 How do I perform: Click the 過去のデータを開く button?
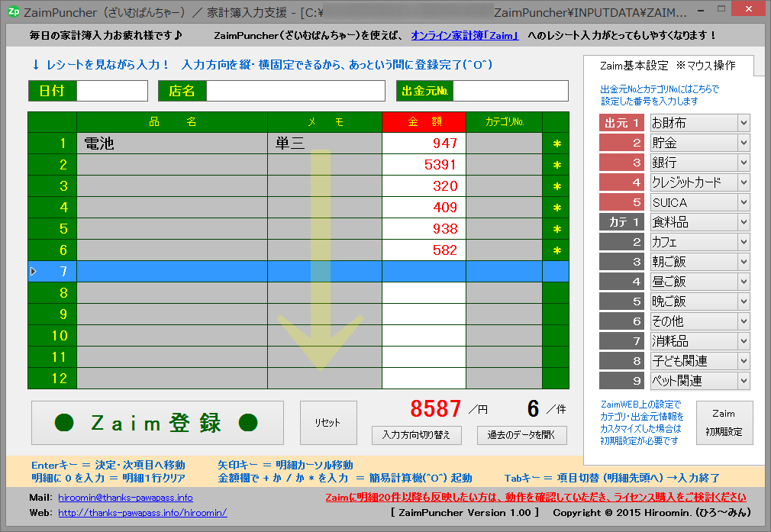click(521, 435)
